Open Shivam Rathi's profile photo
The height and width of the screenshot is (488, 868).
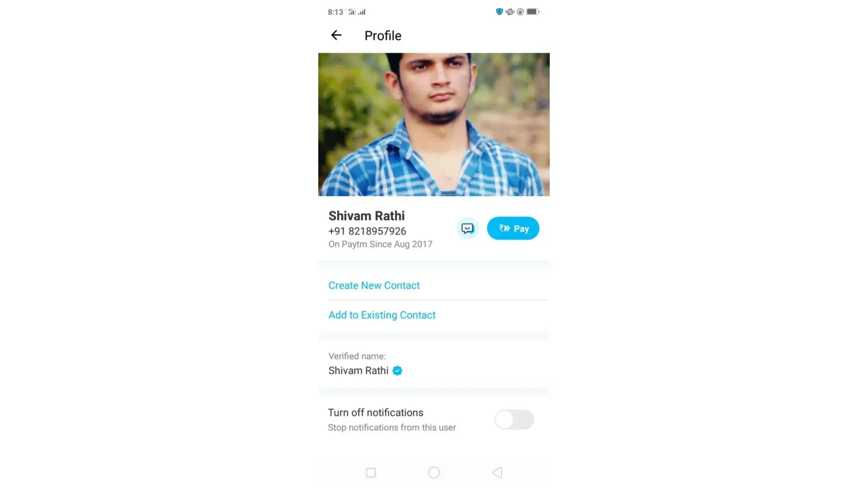tap(434, 124)
